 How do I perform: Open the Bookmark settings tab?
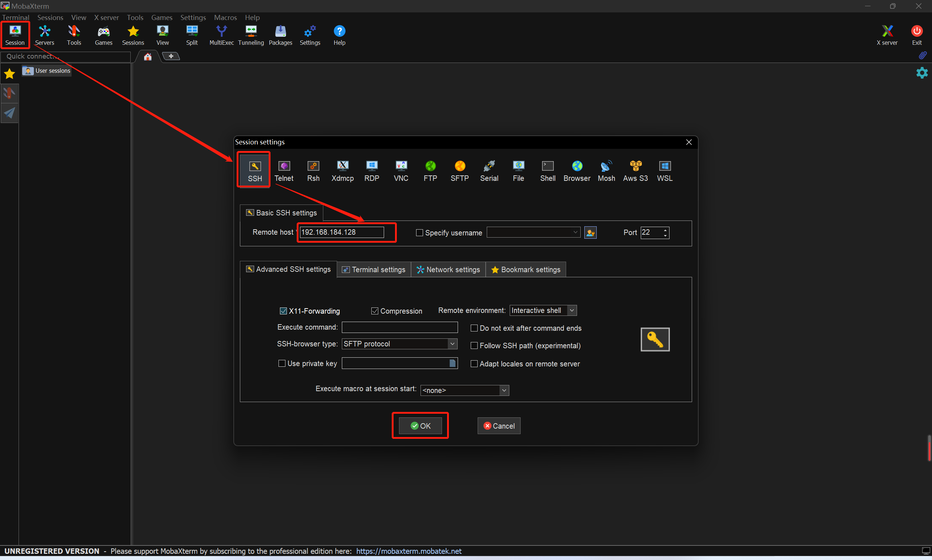click(526, 270)
